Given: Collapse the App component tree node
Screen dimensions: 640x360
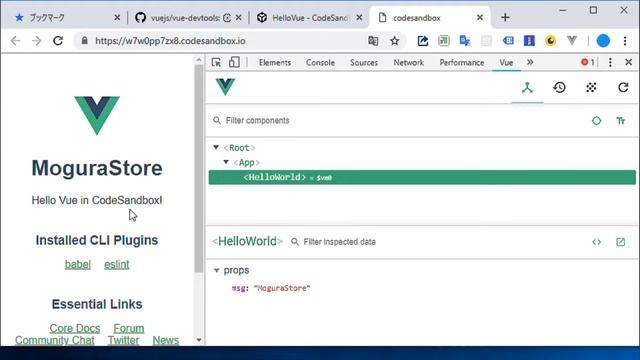Looking at the screenshot, I should coord(226,162).
